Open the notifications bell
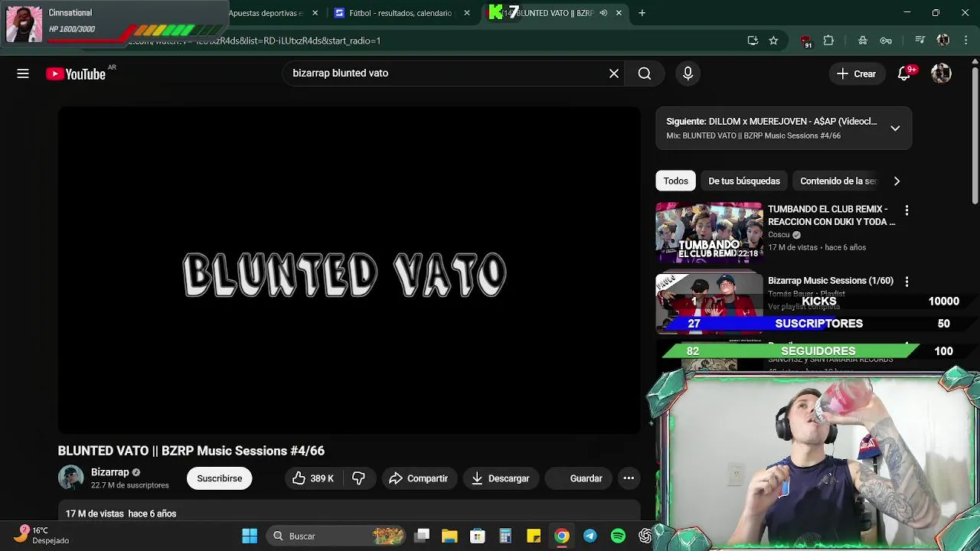This screenshot has height=551, width=980. pyautogui.click(x=904, y=73)
